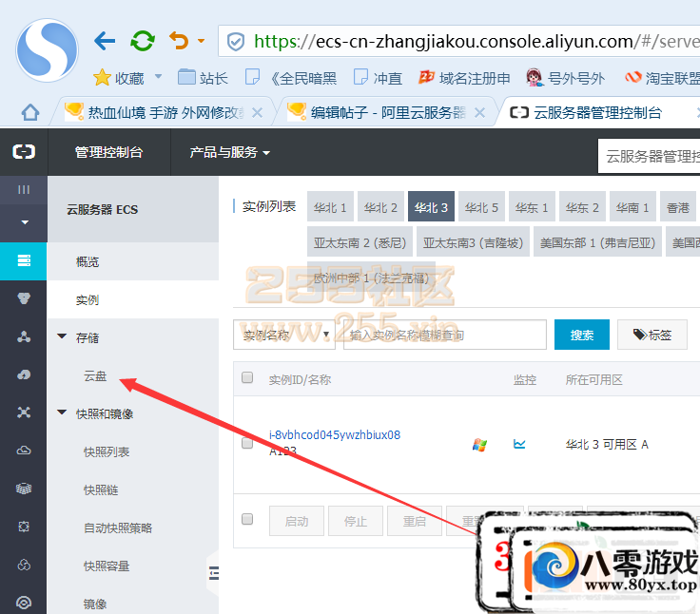Viewport: 700px width, 614px height.
Task: Close the 编辑帖子 tab
Action: tap(480, 113)
